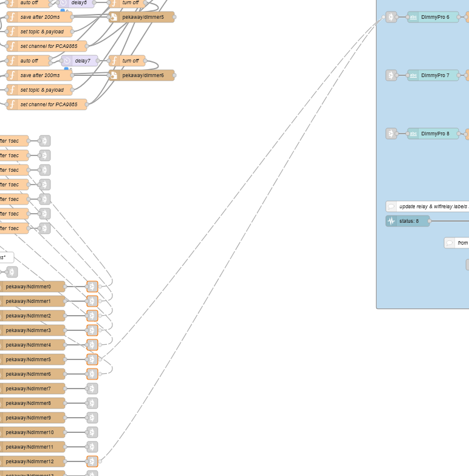Select the link-out node after pekaway/Ndimmer5
The image size is (469, 476).
point(92,359)
